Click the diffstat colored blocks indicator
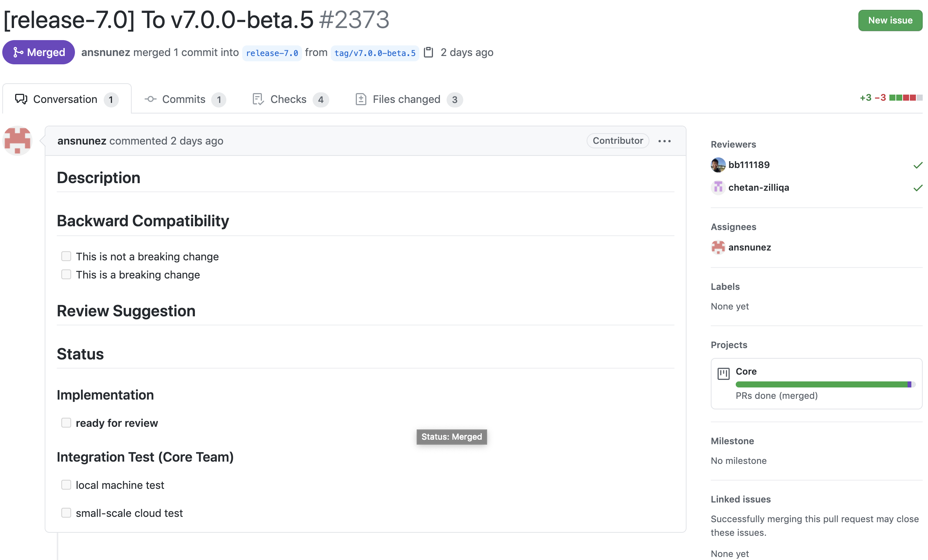This screenshot has width=928, height=560. tap(905, 98)
